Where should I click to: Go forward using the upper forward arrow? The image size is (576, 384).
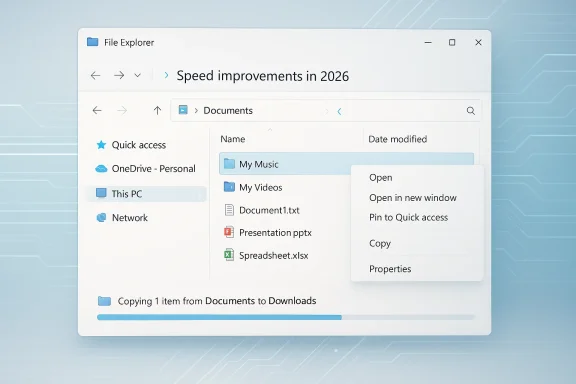pos(119,75)
